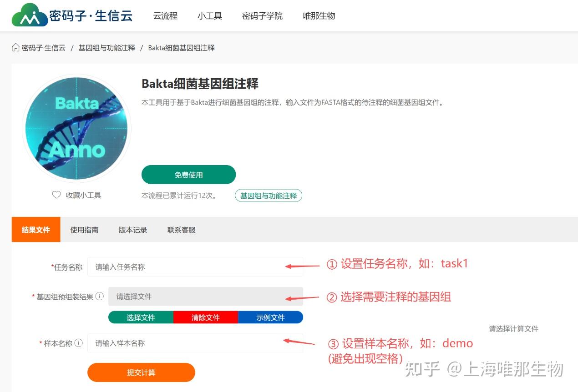
Task: Open the 唯那生物 menu item
Action: tap(319, 15)
